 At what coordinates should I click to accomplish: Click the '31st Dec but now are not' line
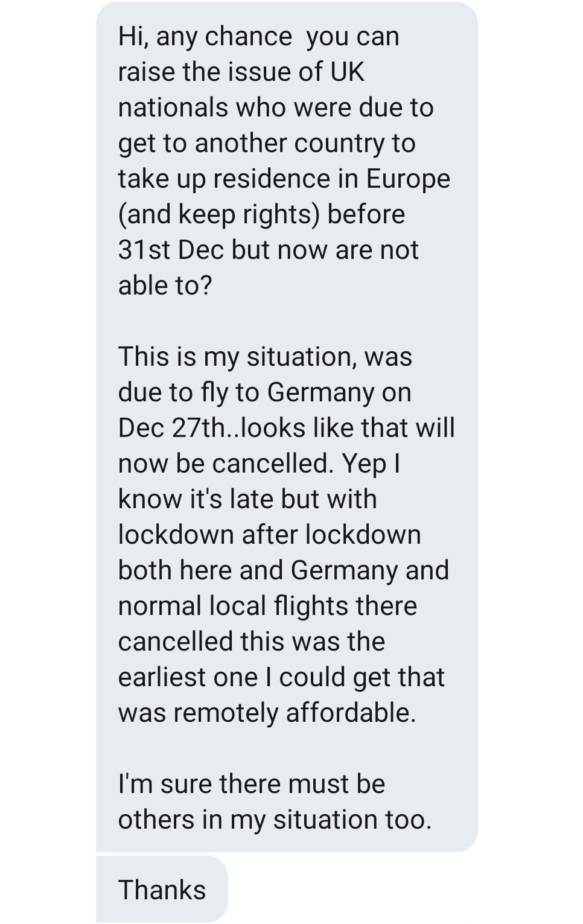pyautogui.click(x=268, y=250)
